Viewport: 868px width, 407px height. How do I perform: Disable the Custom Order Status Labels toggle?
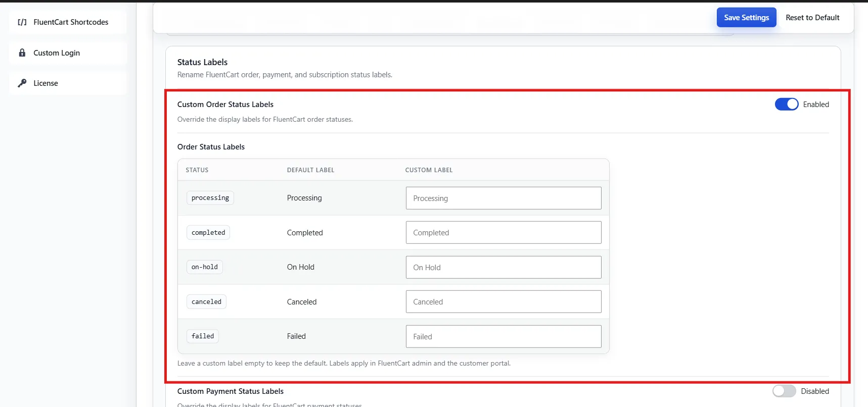point(787,104)
